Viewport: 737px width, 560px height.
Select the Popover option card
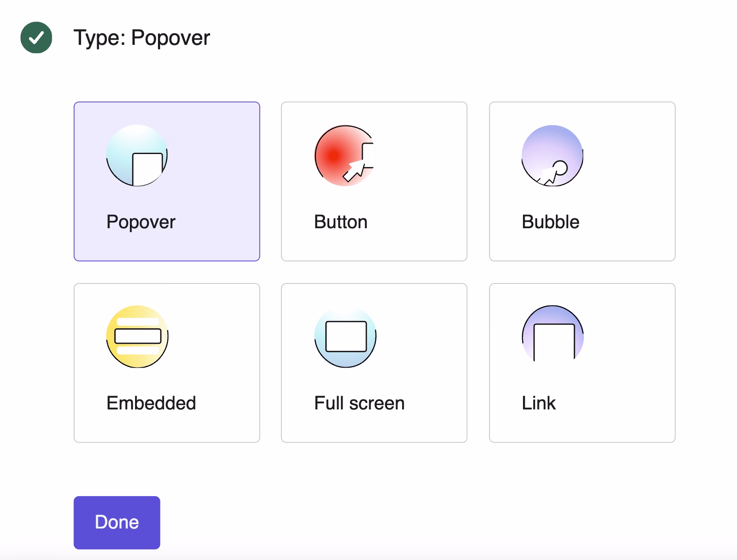167,182
